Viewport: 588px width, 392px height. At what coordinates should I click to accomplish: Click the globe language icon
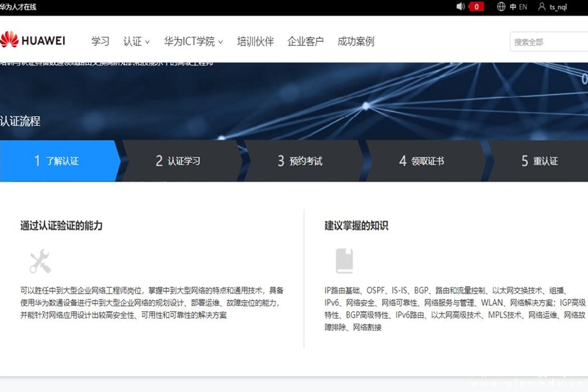click(501, 7)
